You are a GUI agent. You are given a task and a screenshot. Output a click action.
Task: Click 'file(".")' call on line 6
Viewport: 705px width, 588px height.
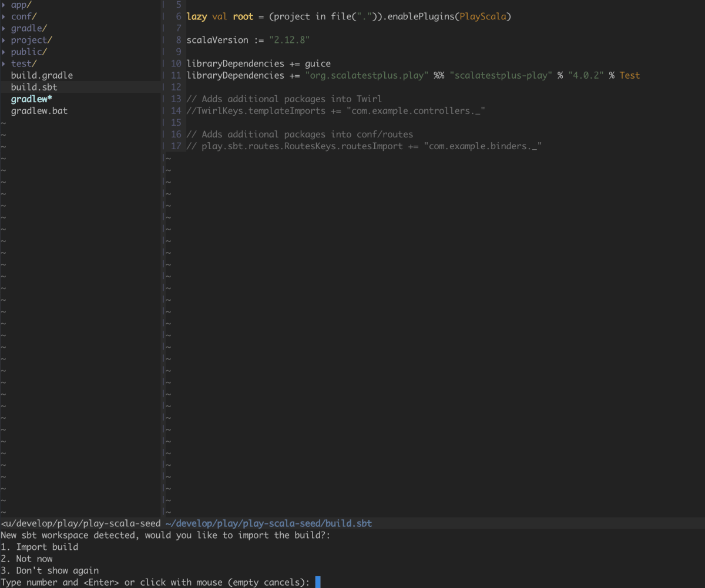354,16
